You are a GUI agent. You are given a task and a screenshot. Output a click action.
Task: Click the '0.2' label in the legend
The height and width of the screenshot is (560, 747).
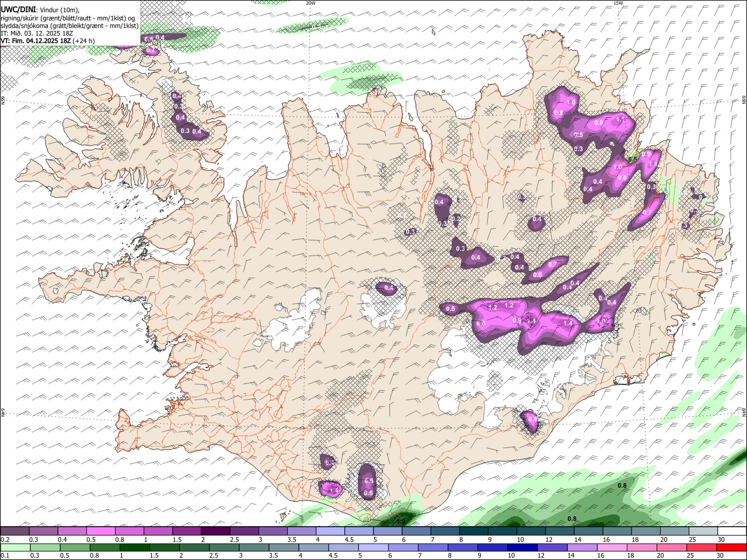[5, 540]
